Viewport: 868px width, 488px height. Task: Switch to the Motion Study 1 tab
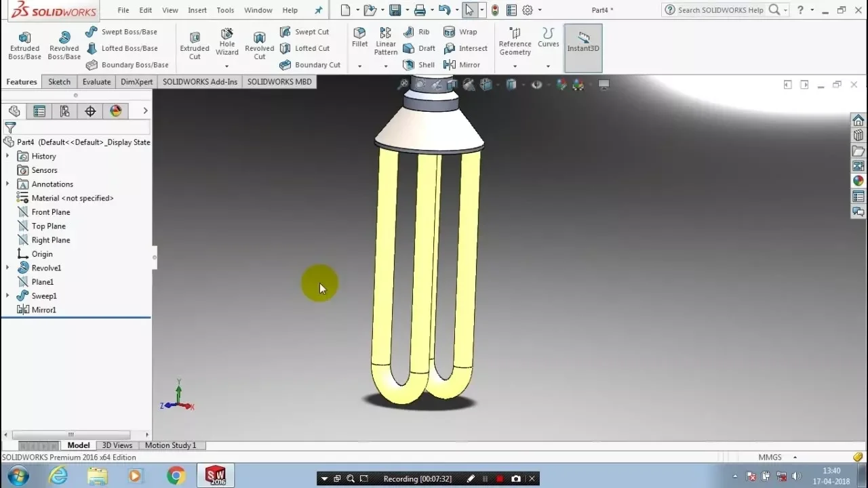pyautogui.click(x=170, y=445)
